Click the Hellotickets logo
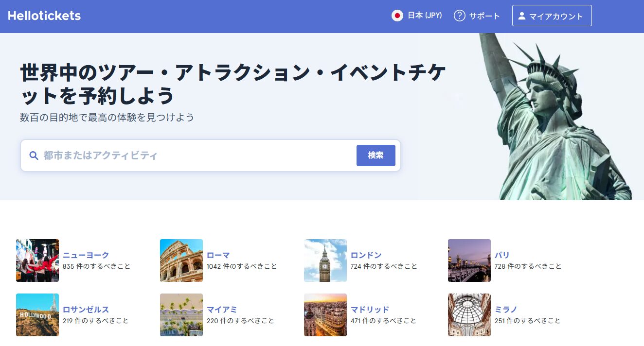Screen dimensions: 644x346 pyautogui.click(x=44, y=16)
